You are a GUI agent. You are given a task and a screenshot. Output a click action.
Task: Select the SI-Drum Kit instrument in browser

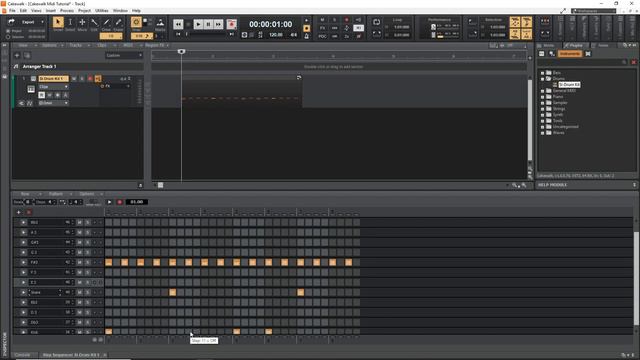tap(569, 84)
